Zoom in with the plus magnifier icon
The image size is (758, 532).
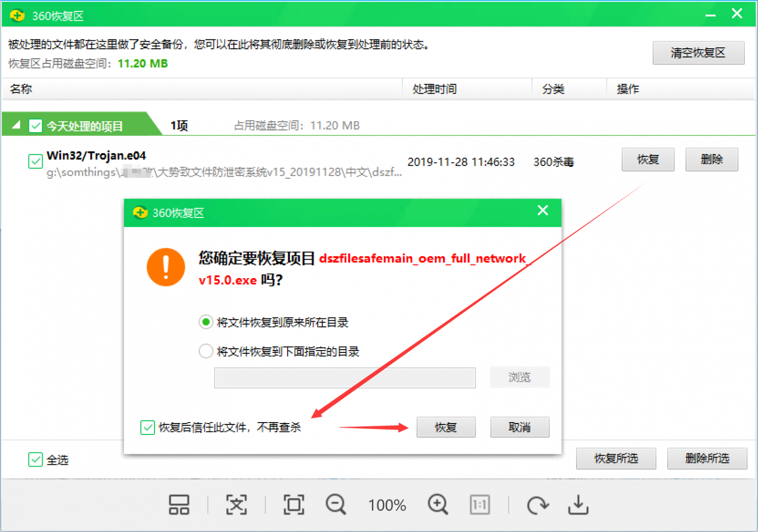[437, 505]
